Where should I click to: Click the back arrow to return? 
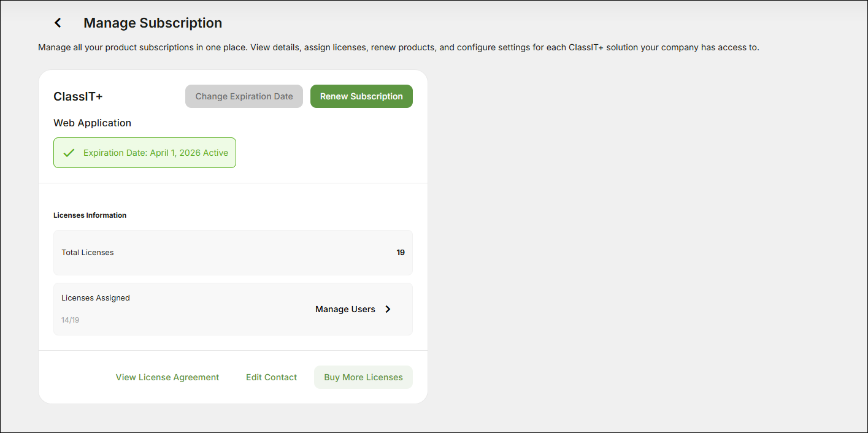pos(57,22)
